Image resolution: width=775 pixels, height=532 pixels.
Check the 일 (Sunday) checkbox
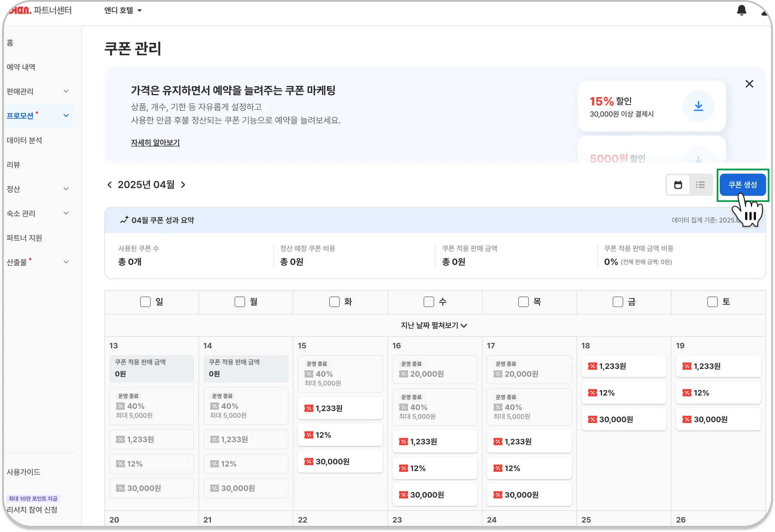tap(145, 302)
